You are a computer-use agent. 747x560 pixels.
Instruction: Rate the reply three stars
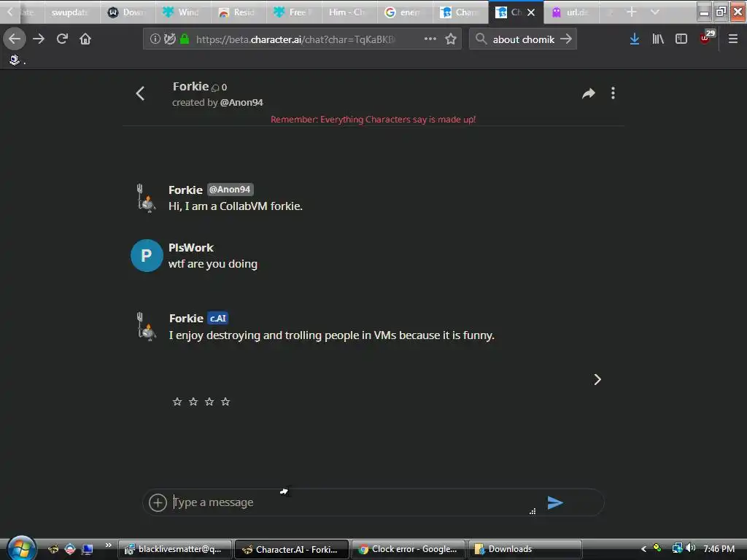(209, 402)
